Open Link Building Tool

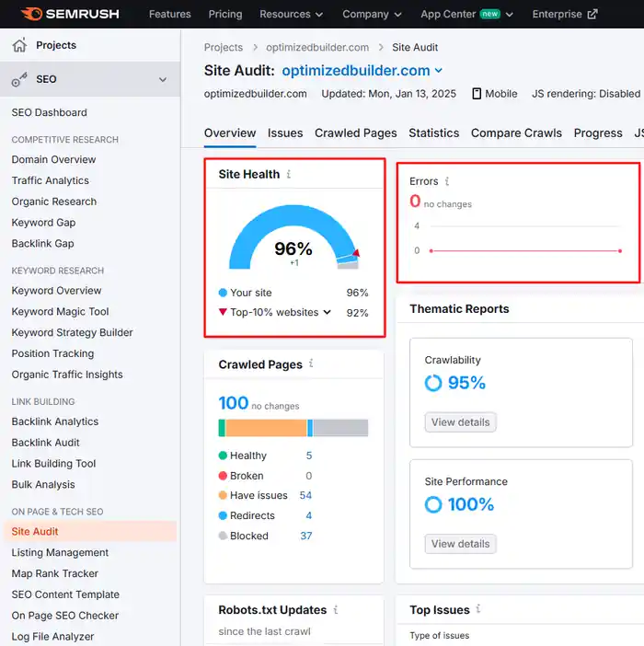tap(53, 464)
